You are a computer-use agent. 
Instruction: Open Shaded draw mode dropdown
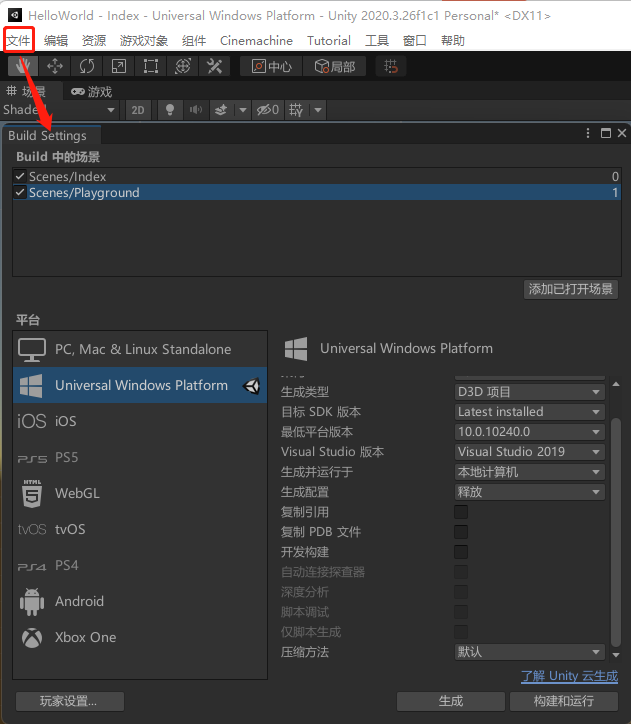(x=59, y=110)
